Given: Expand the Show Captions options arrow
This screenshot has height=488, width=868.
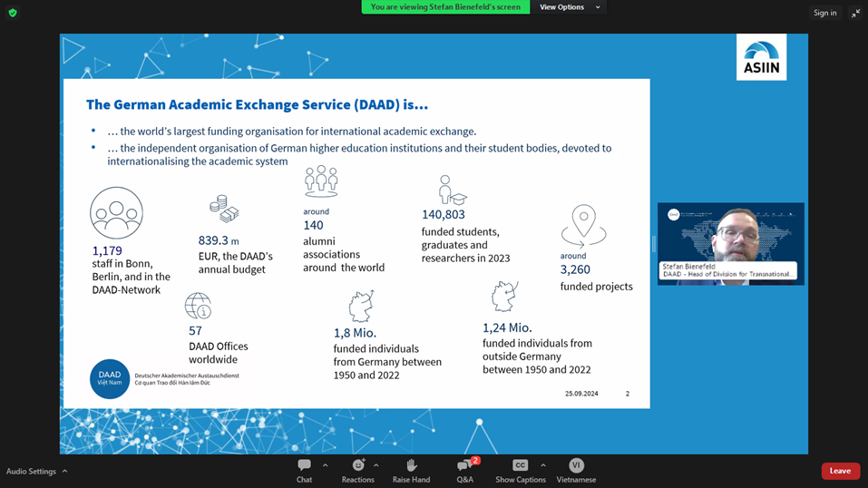Looking at the screenshot, I should 543,465.
